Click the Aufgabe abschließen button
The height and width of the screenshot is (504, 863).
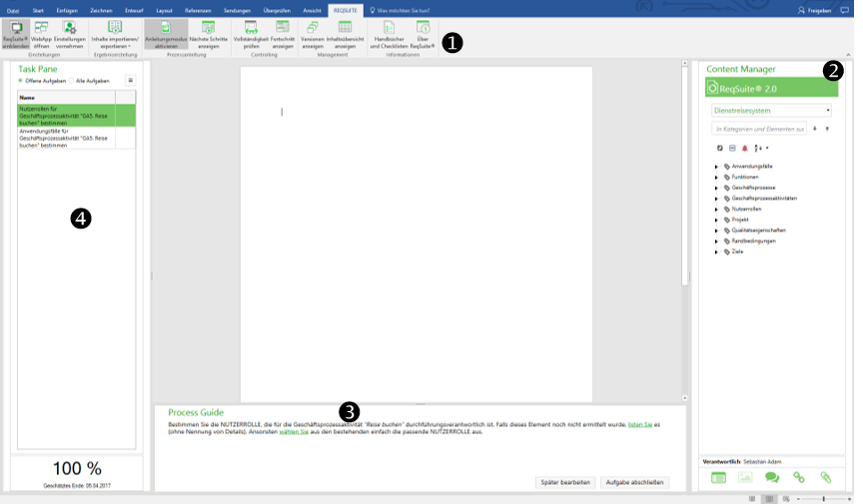634,481
